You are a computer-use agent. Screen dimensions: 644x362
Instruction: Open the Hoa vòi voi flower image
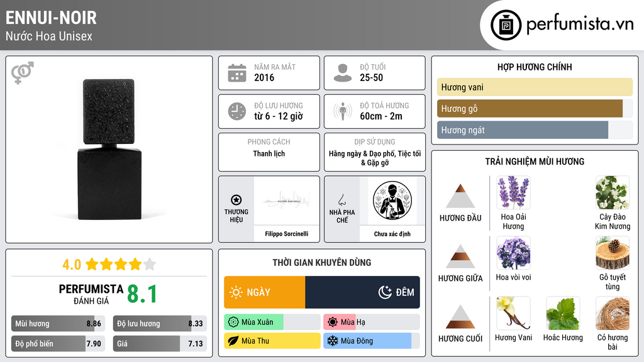(x=513, y=253)
